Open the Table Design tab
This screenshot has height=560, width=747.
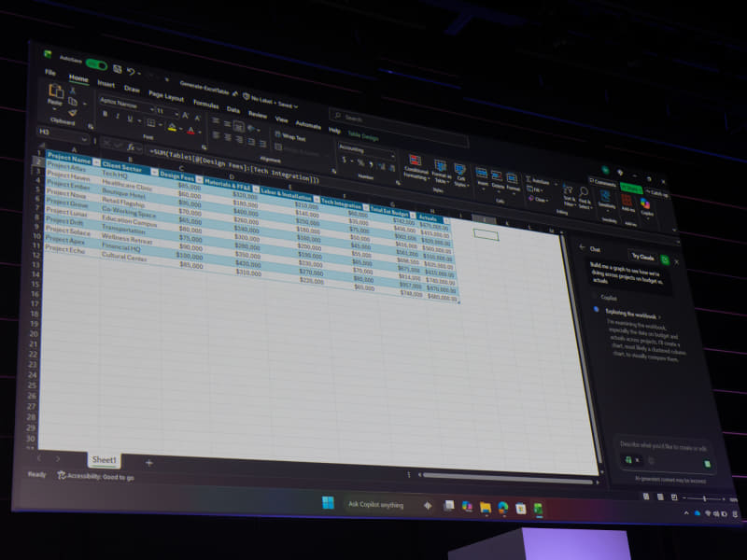[363, 136]
